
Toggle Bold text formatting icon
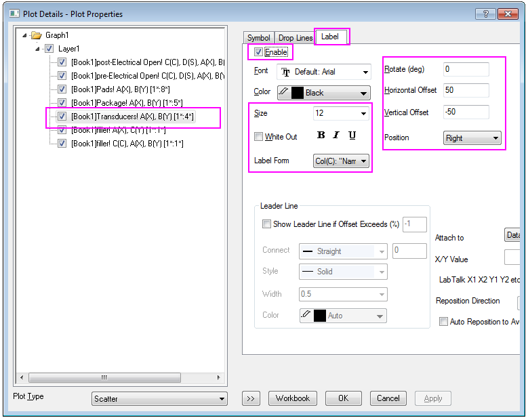tap(321, 135)
